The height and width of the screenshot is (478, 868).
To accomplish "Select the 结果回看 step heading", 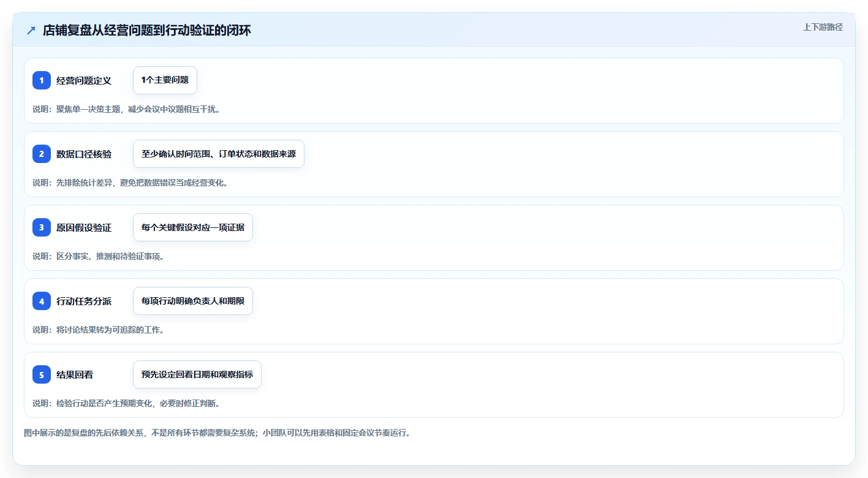I will pos(75,374).
